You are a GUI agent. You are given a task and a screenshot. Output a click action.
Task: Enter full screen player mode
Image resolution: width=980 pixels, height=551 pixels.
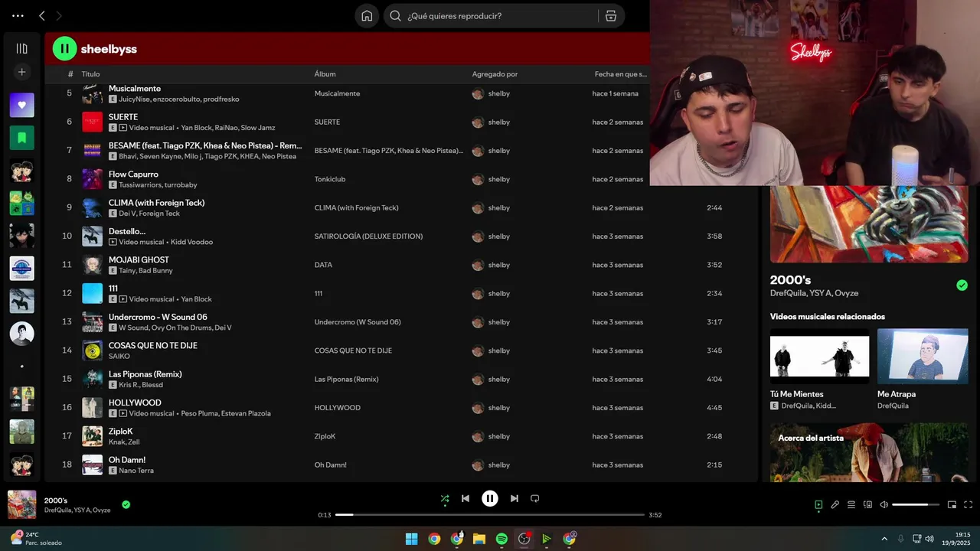coord(969,505)
